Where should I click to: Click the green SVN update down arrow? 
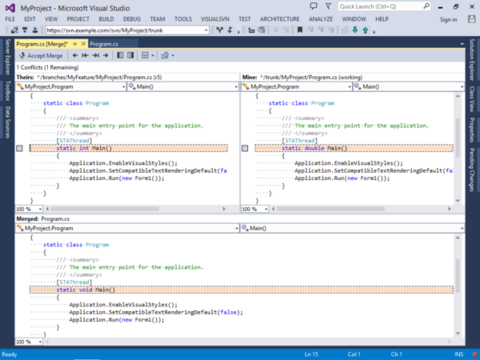[355, 30]
